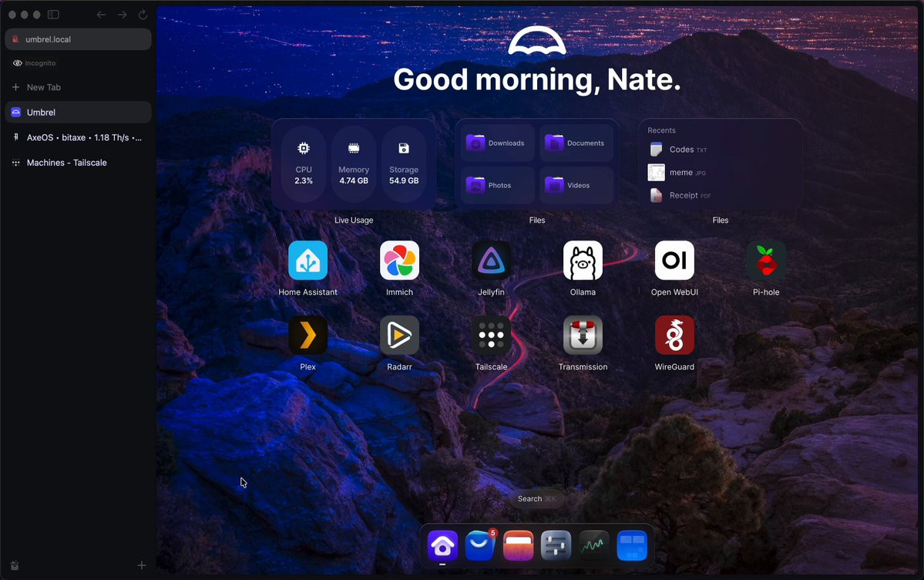Click the Search button above the dock
Screen dimensions: 924x580
tap(537, 498)
